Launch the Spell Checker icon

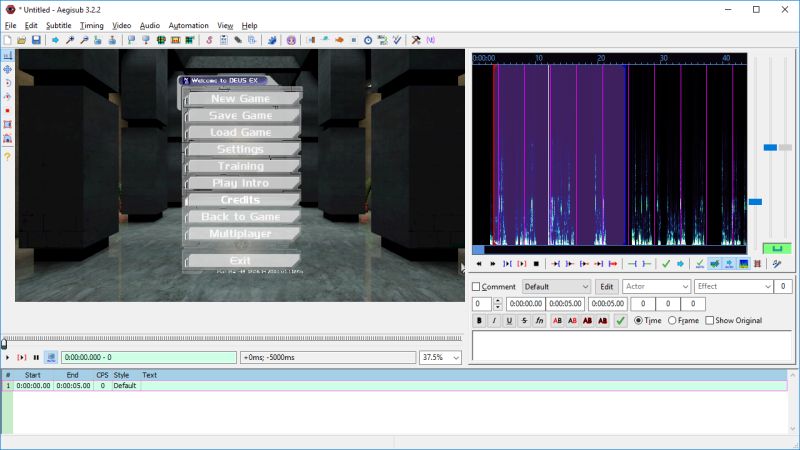(397, 40)
